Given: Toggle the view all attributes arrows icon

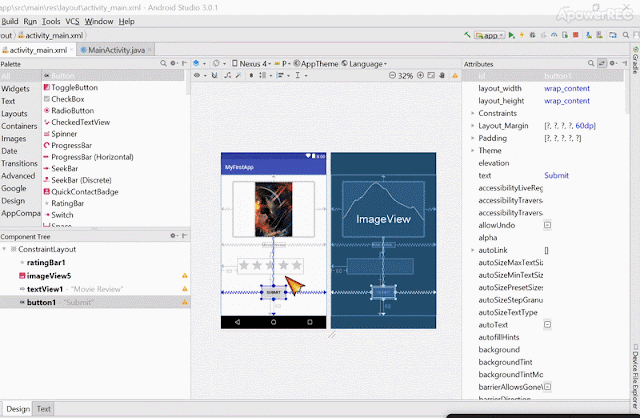Looking at the screenshot, I should 602,63.
